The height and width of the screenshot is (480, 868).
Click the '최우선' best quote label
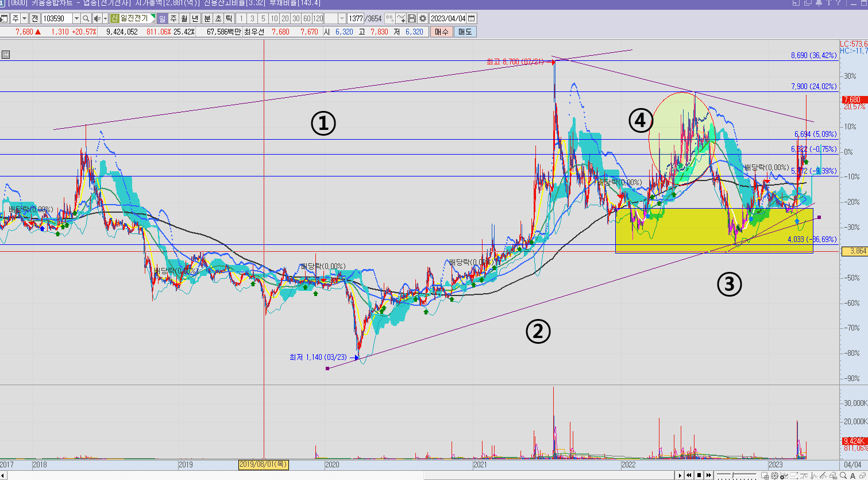254,32
